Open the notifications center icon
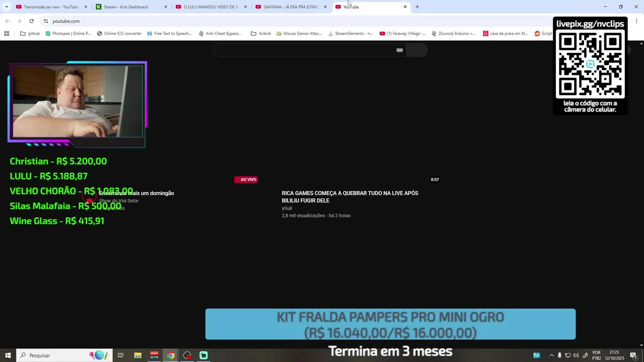Image resolution: width=644 pixels, height=362 pixels. [x=633, y=355]
